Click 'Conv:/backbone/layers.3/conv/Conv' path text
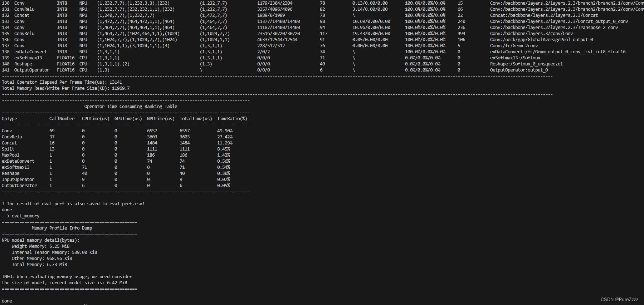This screenshot has height=305, width=644. click(531, 33)
